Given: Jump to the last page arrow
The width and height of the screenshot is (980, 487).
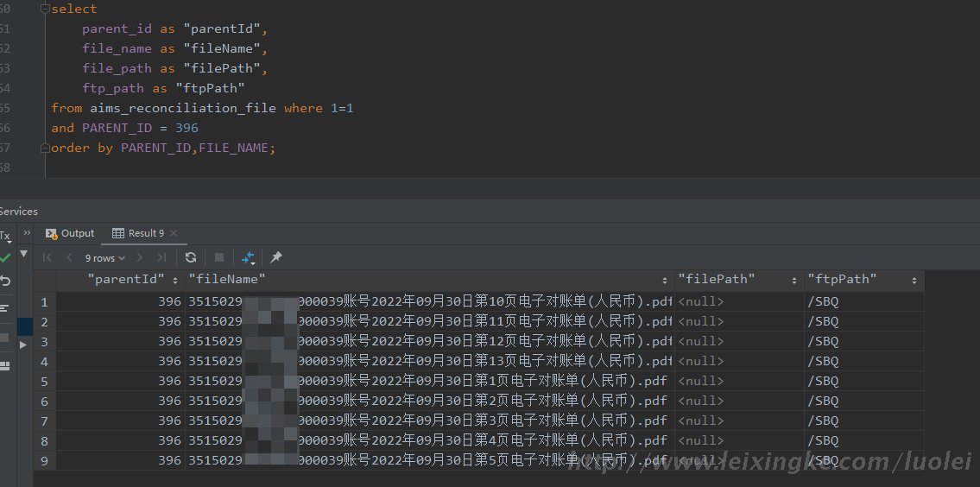Looking at the screenshot, I should pos(161,257).
